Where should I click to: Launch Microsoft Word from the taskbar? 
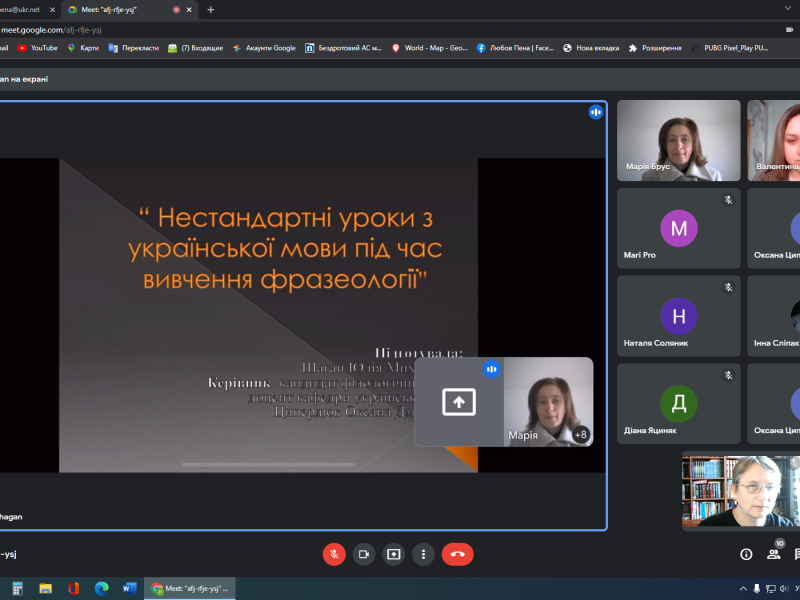pyautogui.click(x=131, y=589)
